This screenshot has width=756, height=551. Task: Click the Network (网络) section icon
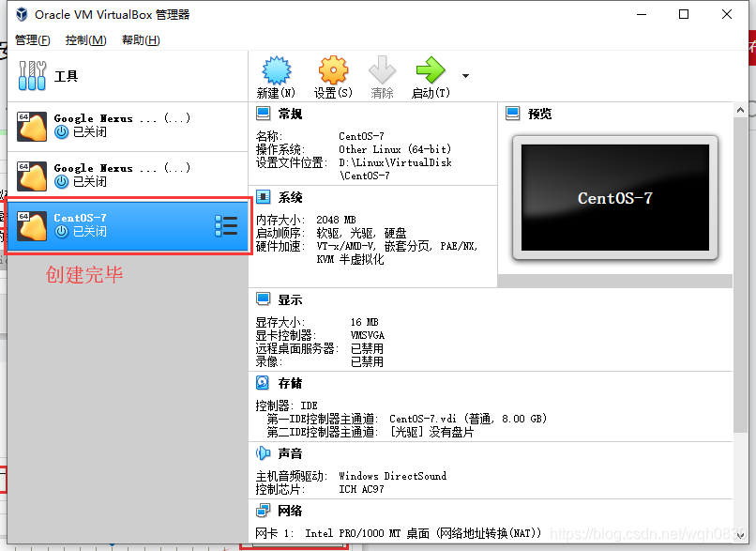[x=264, y=510]
